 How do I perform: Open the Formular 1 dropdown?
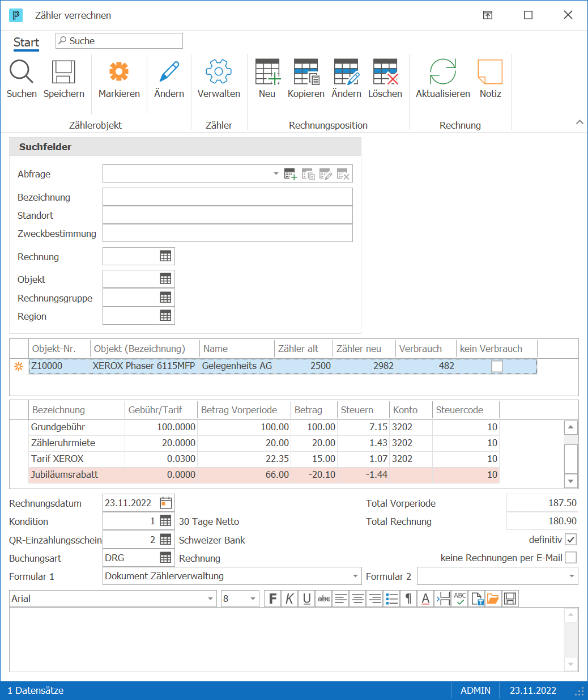tap(356, 576)
